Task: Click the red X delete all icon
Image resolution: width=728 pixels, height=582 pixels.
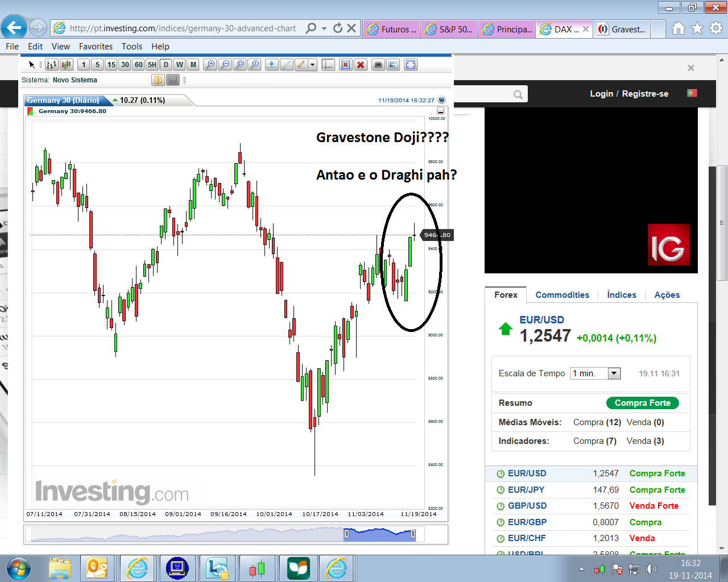Action: (360, 65)
